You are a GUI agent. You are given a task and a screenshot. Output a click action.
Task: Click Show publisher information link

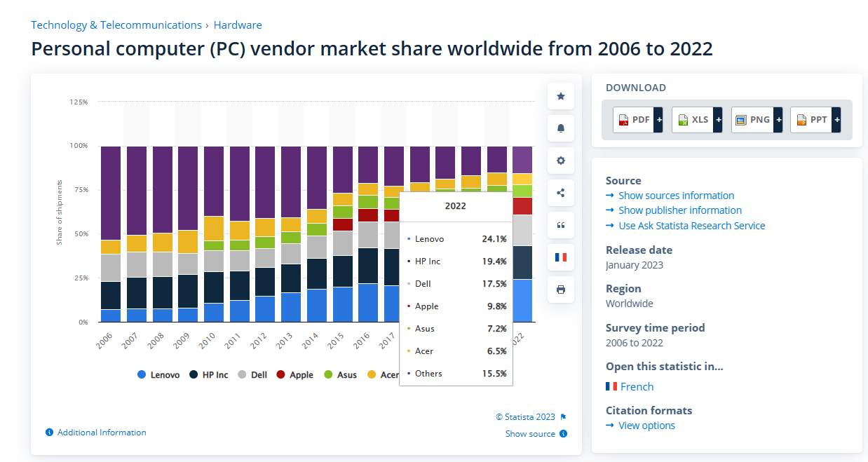[x=680, y=210]
